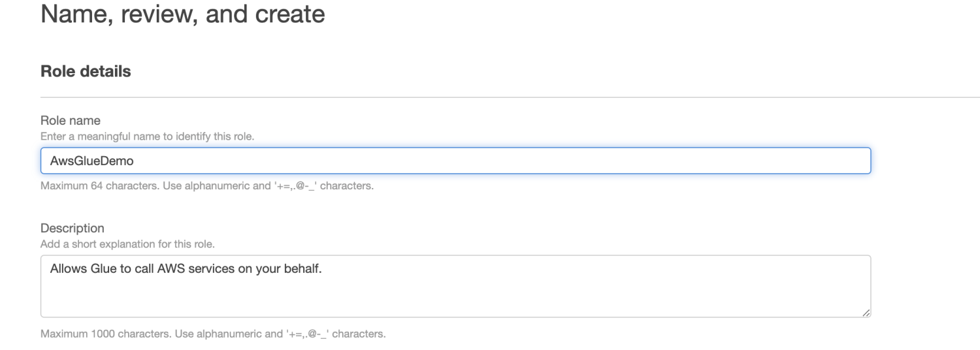Click the 'Add a short explanation' hint text

tap(127, 244)
